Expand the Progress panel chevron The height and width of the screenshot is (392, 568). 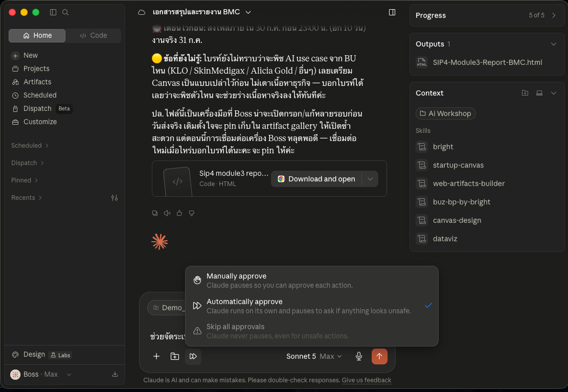click(554, 15)
